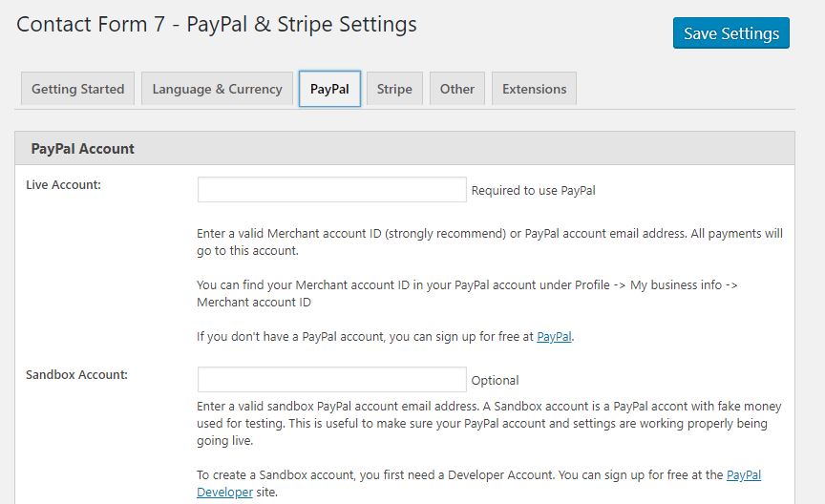The width and height of the screenshot is (825, 504).
Task: Click the PayPal Account section header
Action: [405, 148]
